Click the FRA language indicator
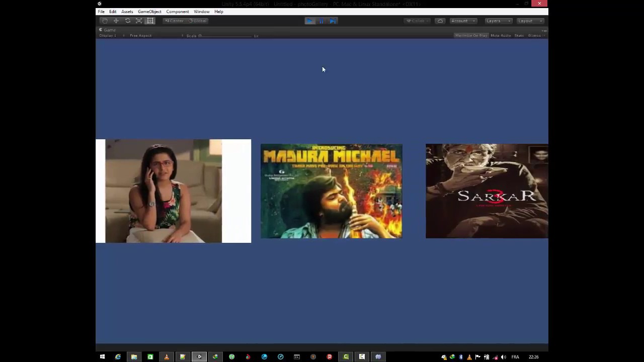644x362 pixels. [515, 357]
